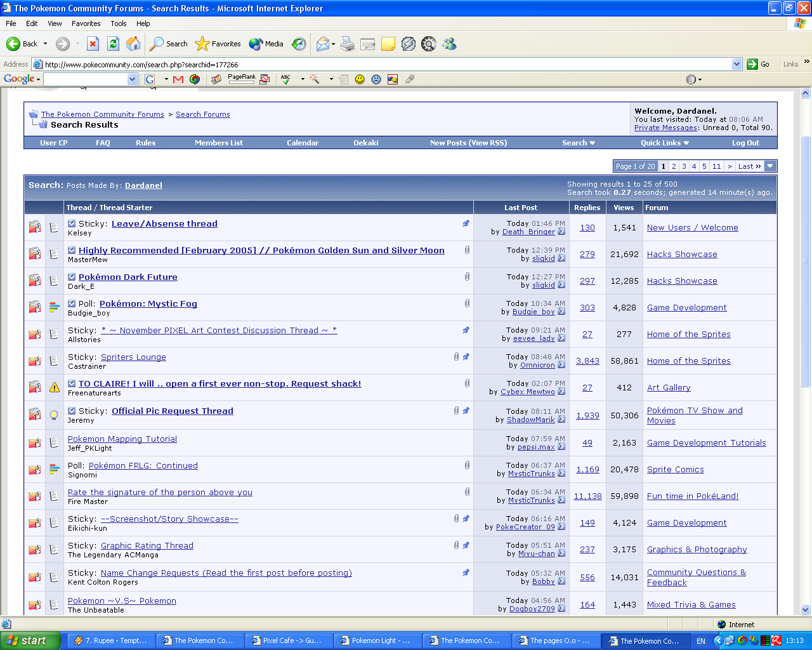Image resolution: width=812 pixels, height=650 pixels.
Task: Click the Back navigation arrow
Action: (13, 44)
